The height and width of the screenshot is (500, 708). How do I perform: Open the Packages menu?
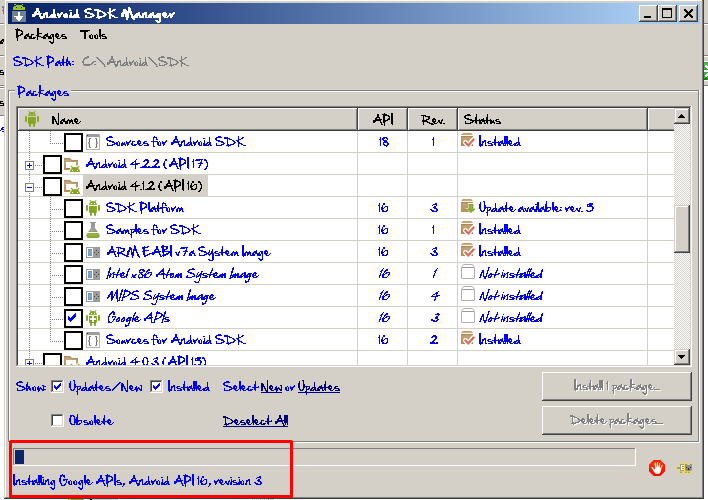41,35
